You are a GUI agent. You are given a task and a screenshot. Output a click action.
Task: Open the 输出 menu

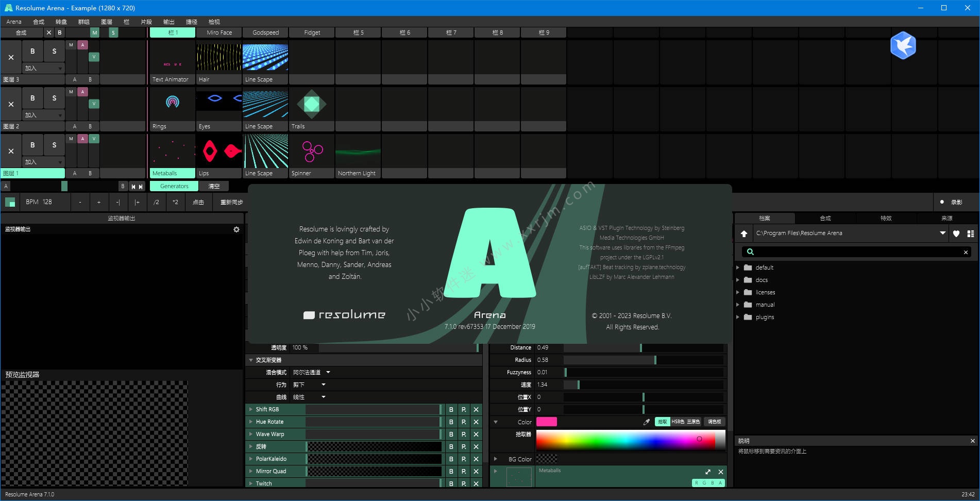pos(169,22)
